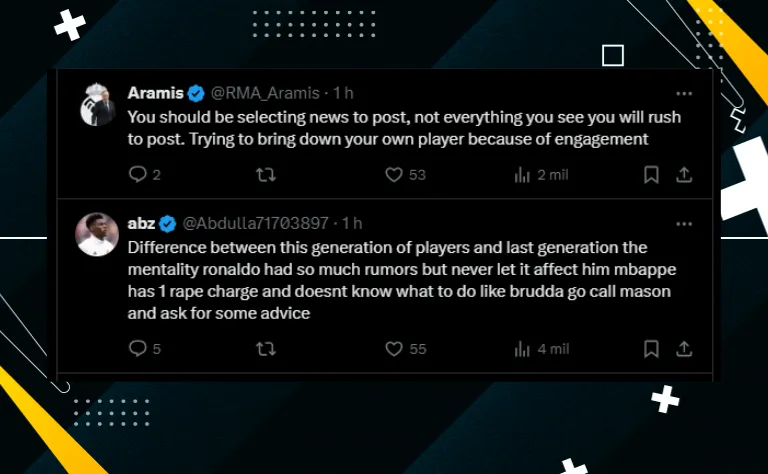Click Aramis's profile avatar
Viewport: 768px width, 474px height.
[98, 104]
